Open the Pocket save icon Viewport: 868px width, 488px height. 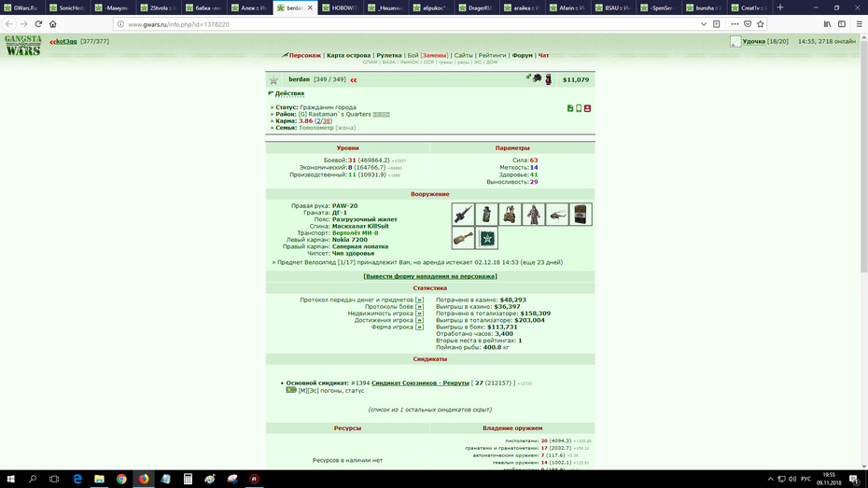click(x=748, y=23)
